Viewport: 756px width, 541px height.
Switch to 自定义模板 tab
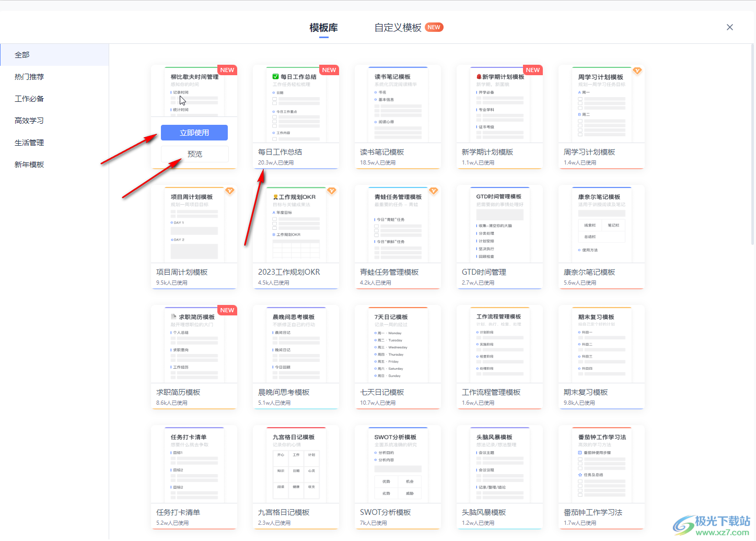pyautogui.click(x=398, y=28)
